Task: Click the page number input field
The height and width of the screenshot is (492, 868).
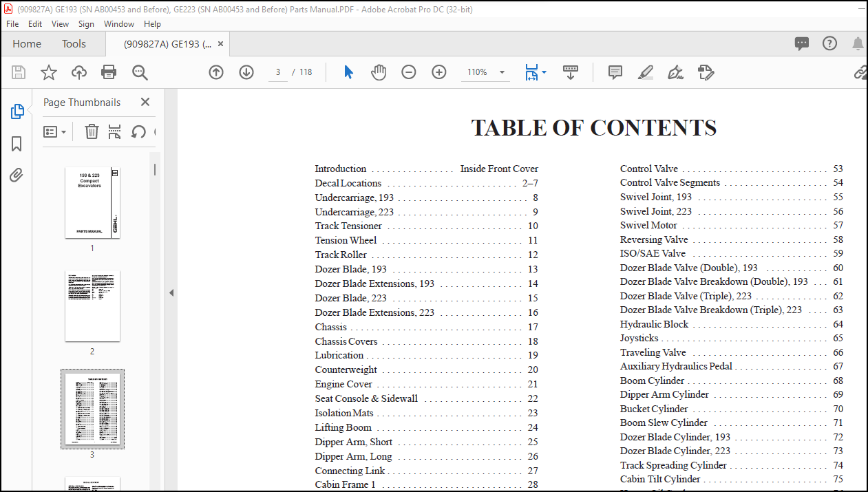Action: tap(278, 72)
